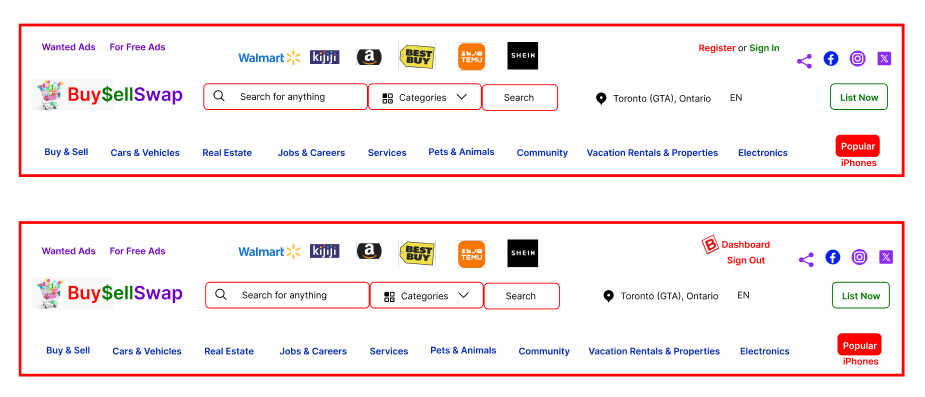The image size is (925, 397).
Task: Click the red Popular badge in Sign In header
Action: [x=858, y=146]
